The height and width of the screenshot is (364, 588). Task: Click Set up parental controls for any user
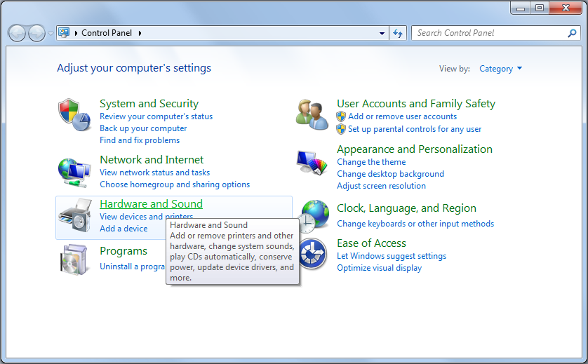coord(415,129)
